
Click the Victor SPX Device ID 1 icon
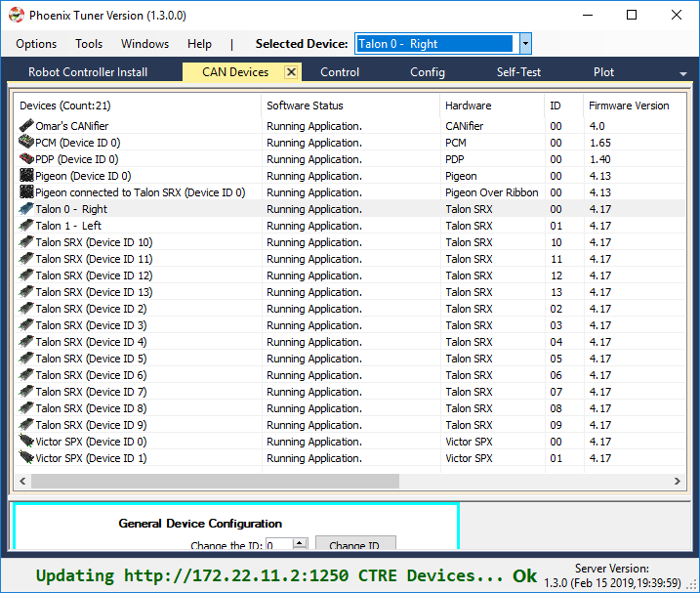(x=26, y=457)
